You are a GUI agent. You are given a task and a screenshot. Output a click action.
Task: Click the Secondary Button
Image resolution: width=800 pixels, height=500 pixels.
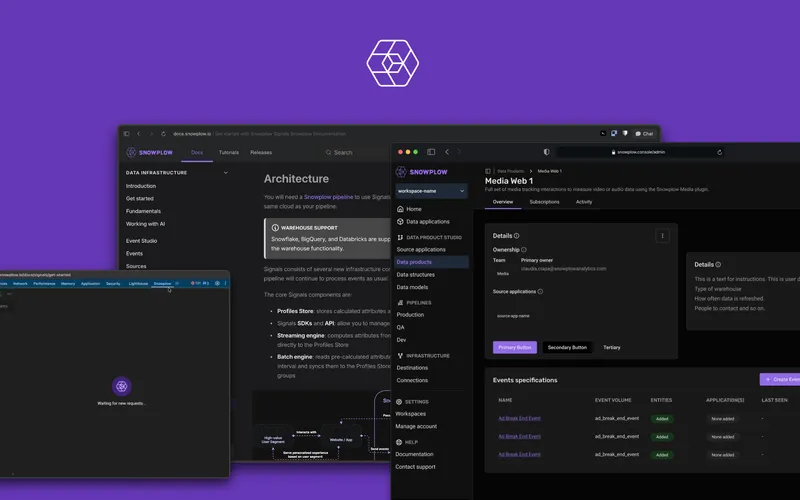(567, 347)
